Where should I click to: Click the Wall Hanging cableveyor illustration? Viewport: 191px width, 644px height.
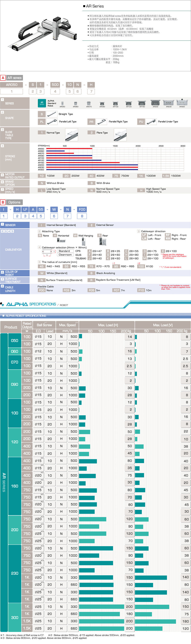coord(83,241)
